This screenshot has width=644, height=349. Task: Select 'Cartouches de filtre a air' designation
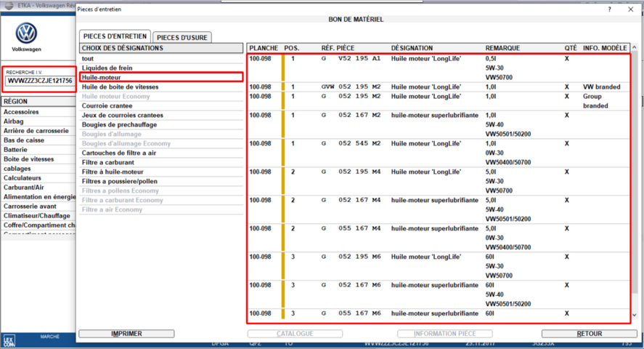point(161,153)
